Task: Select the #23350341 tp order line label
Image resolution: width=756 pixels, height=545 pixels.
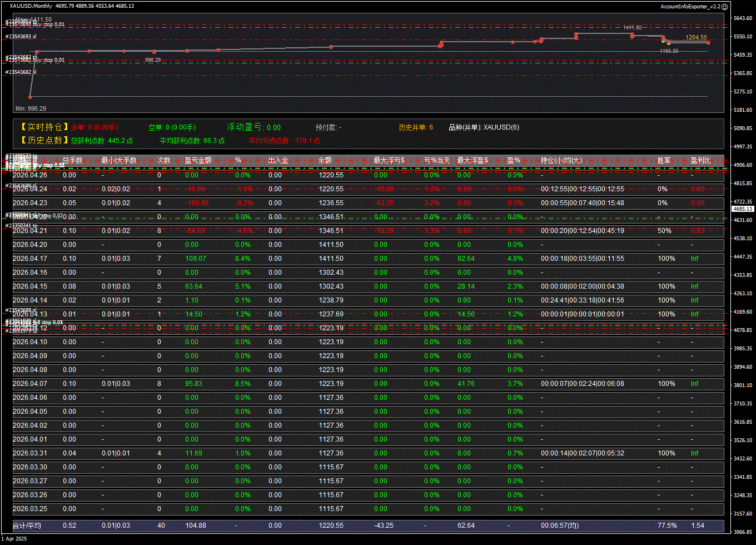Action: pyautogui.click(x=22, y=225)
